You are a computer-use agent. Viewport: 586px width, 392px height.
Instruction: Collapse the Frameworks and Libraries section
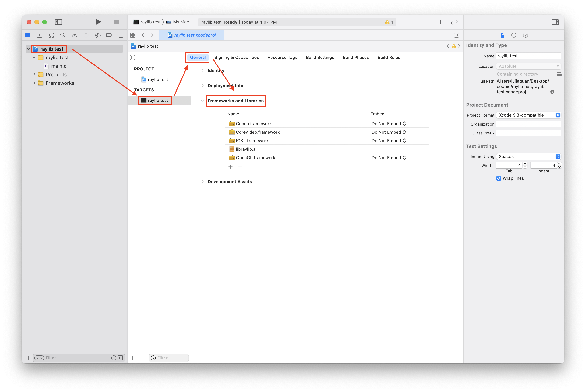point(202,101)
